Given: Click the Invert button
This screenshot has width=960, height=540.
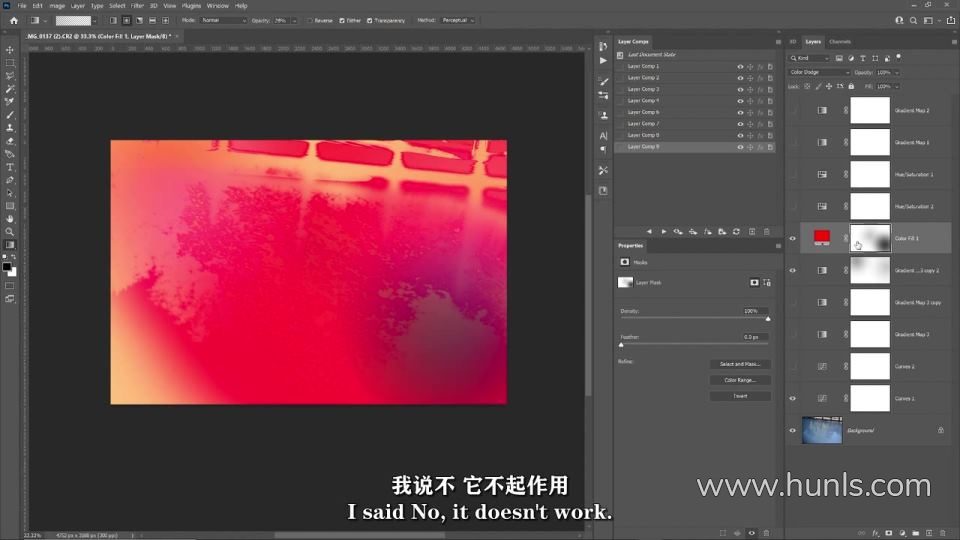Looking at the screenshot, I should click(x=740, y=396).
